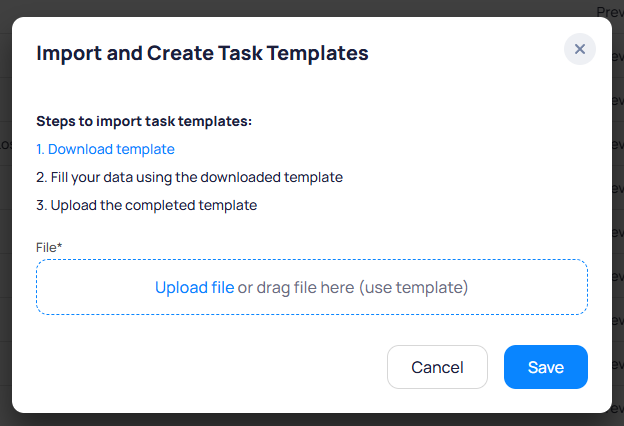This screenshot has height=426, width=624.
Task: Click the Steps to import task templates heading
Action: [144, 121]
